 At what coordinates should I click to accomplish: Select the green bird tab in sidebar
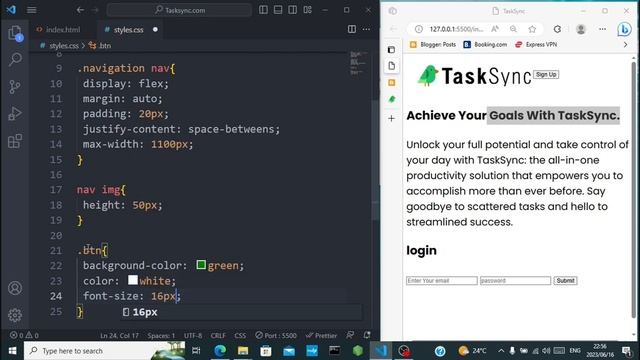point(391,99)
